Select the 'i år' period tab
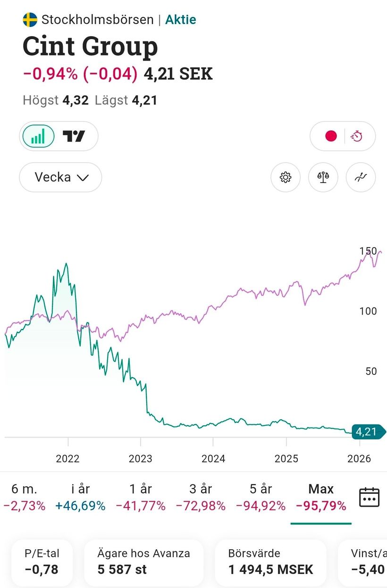Image resolution: width=387 pixels, height=588 pixels. coord(80,497)
